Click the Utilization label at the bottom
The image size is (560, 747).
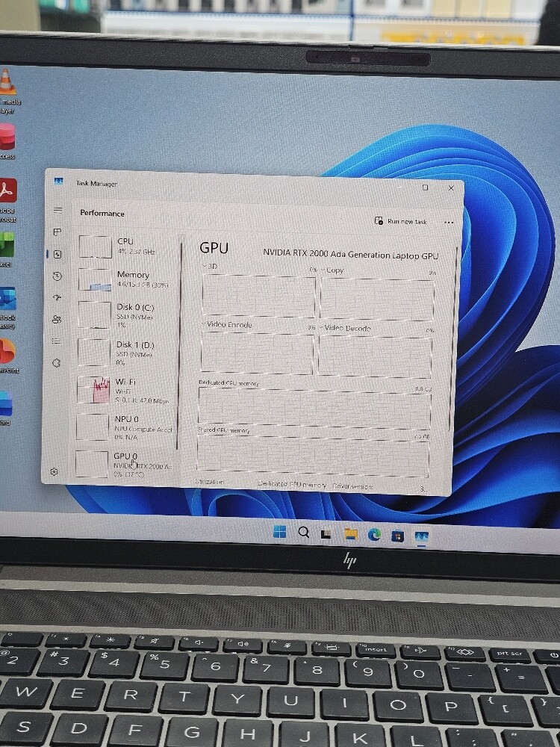point(210,482)
